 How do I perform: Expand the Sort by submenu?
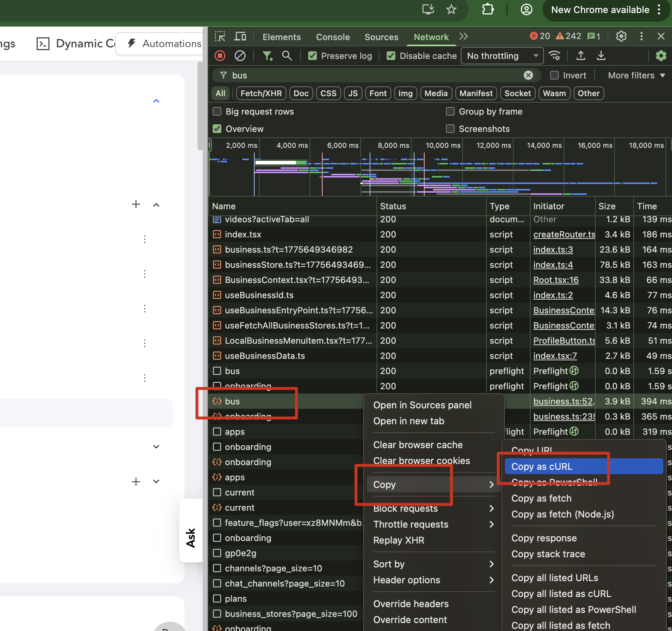434,564
